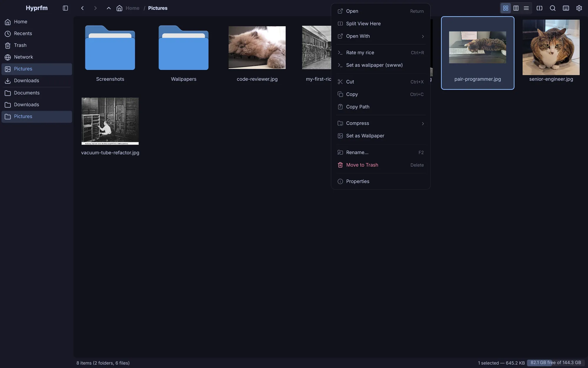
Task: Choose Copy in context menu
Action: (380, 94)
